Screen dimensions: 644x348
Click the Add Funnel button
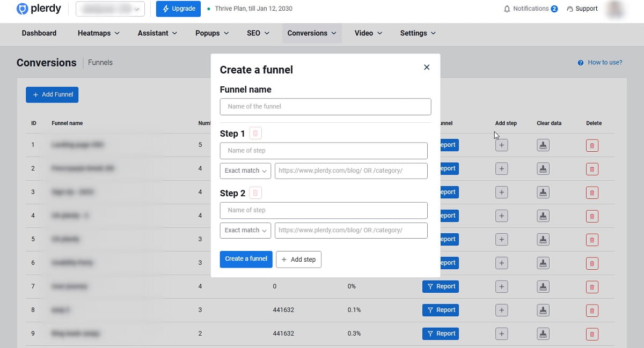(52, 94)
